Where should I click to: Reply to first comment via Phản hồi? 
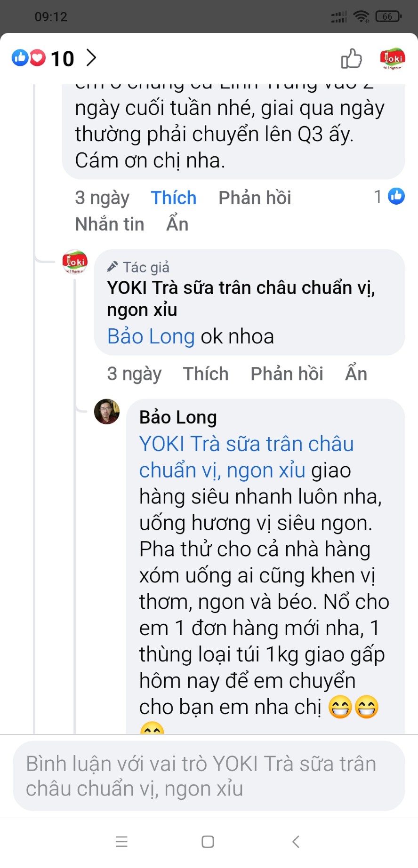(x=255, y=198)
